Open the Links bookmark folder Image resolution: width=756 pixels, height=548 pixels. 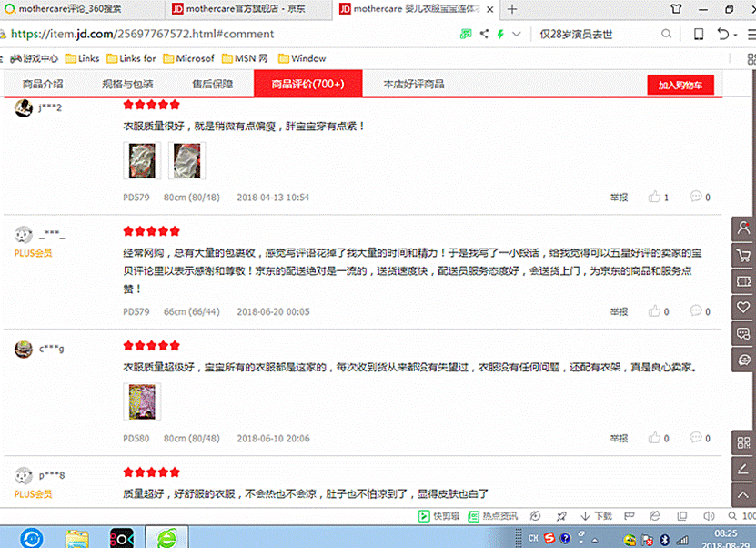pos(83,58)
